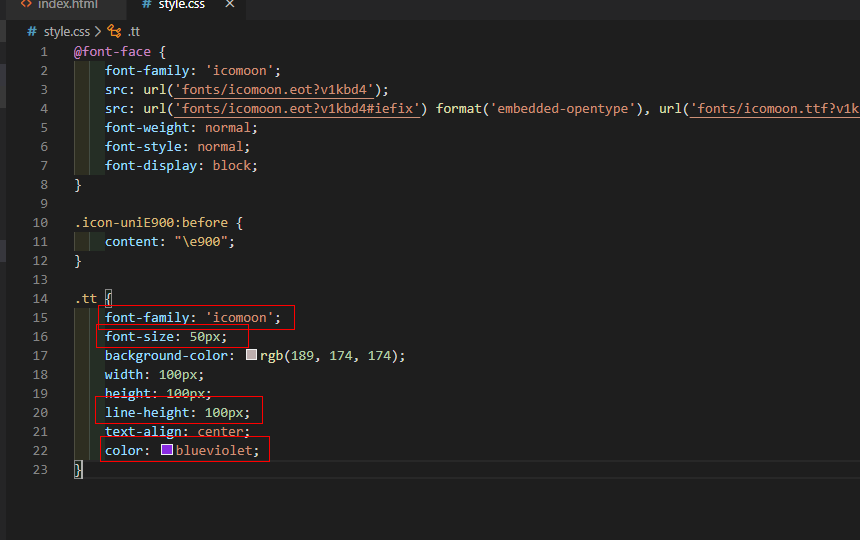This screenshot has width=860, height=540.
Task: Close the style.css tab
Action: click(230, 4)
